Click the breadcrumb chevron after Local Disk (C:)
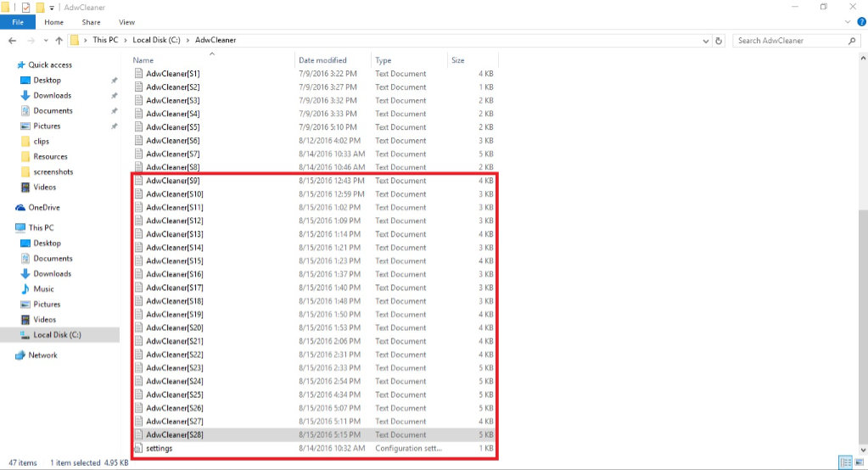The height and width of the screenshot is (470, 868). pos(188,41)
